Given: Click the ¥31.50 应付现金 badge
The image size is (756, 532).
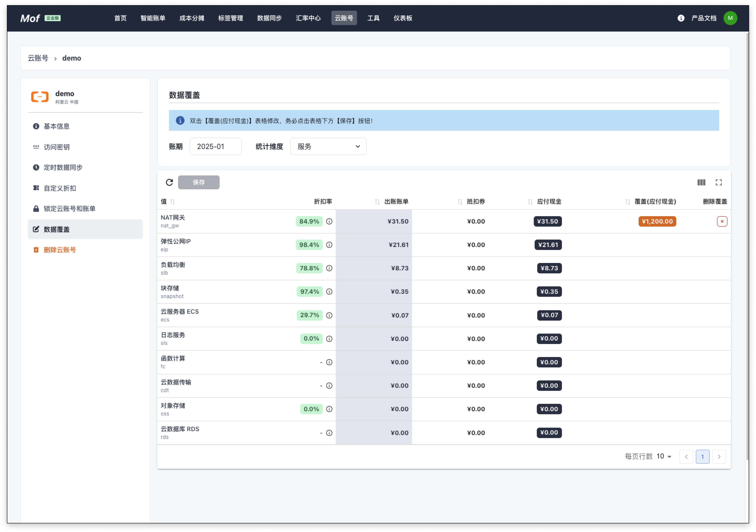Looking at the screenshot, I should pyautogui.click(x=548, y=221).
